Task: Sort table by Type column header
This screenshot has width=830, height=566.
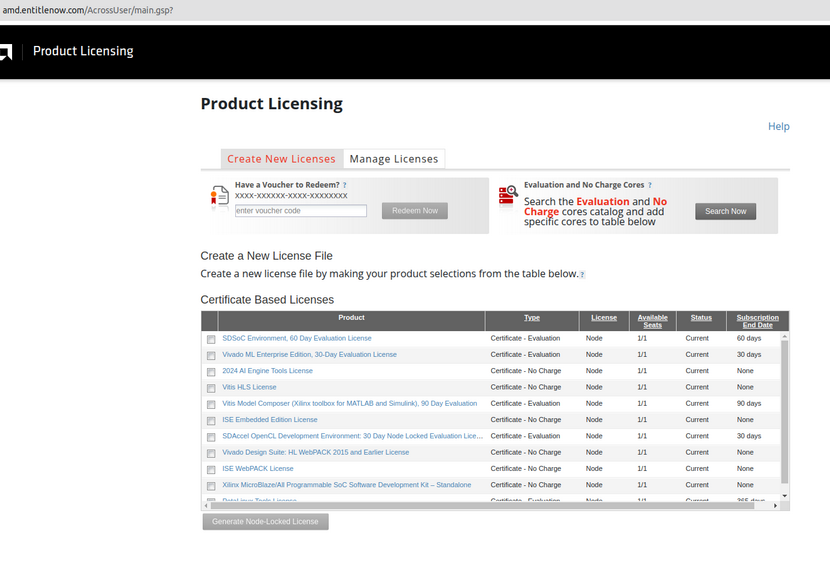Action: point(532,318)
